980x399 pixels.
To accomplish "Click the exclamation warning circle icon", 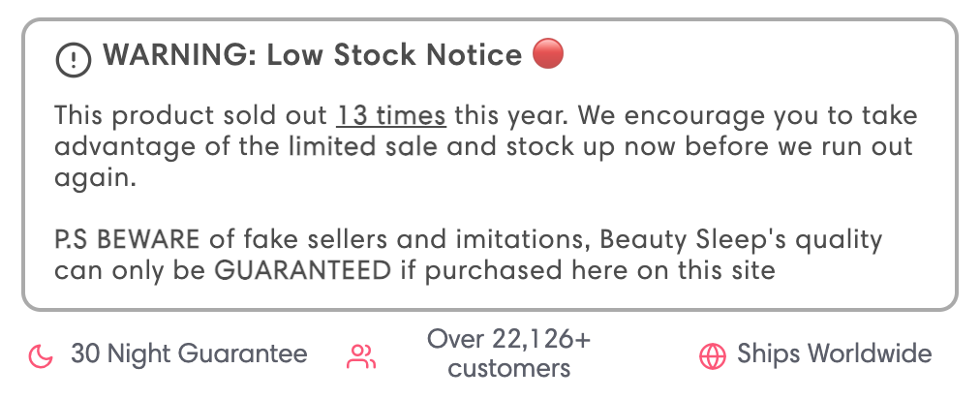I will (x=74, y=58).
